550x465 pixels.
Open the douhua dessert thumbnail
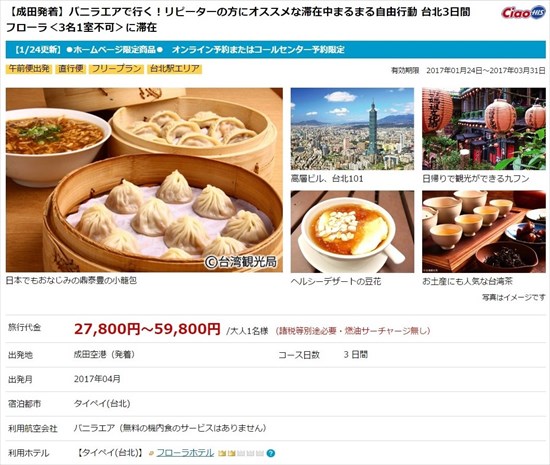point(352,232)
